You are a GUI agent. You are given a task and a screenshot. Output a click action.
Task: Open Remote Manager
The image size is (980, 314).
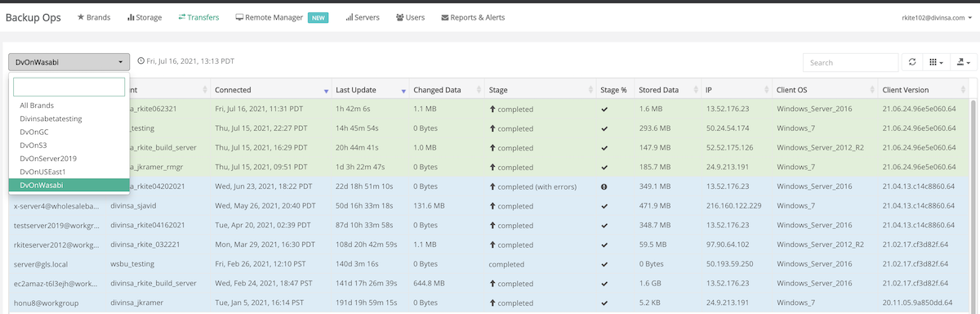pos(269,17)
